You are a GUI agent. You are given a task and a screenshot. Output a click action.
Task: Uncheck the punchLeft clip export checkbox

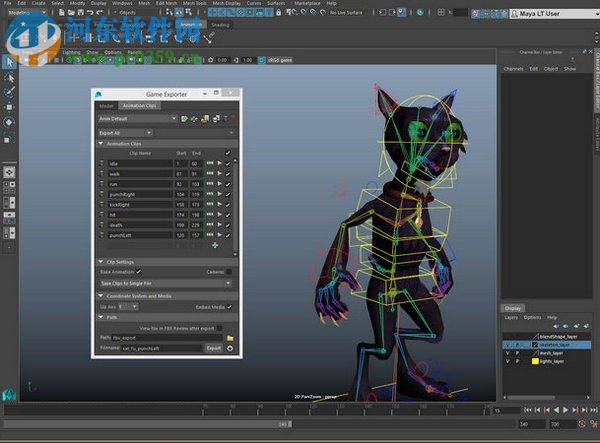point(228,235)
